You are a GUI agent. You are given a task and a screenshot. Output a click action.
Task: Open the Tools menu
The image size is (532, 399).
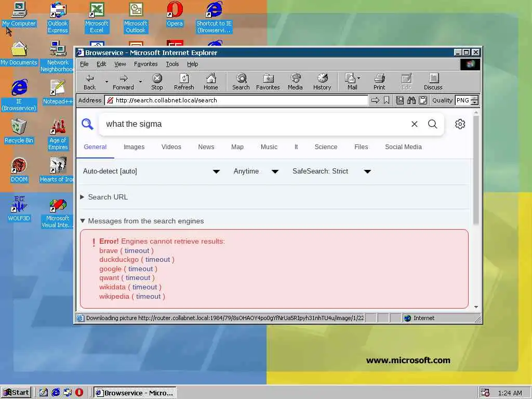click(x=172, y=64)
